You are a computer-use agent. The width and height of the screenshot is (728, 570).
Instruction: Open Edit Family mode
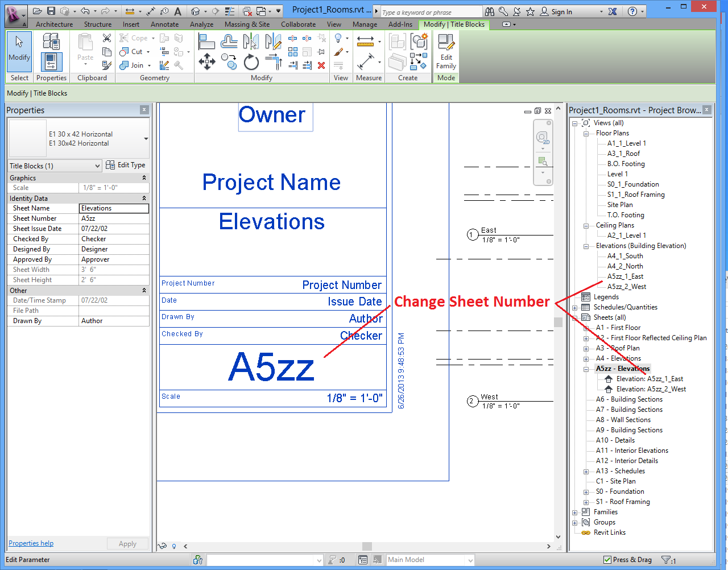pyautogui.click(x=446, y=52)
